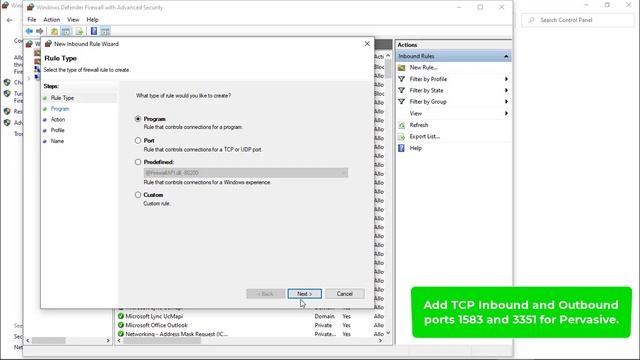Viewport: 640px width, 360px height.
Task: Go back using the toolbar Back arrow
Action: click(29, 31)
